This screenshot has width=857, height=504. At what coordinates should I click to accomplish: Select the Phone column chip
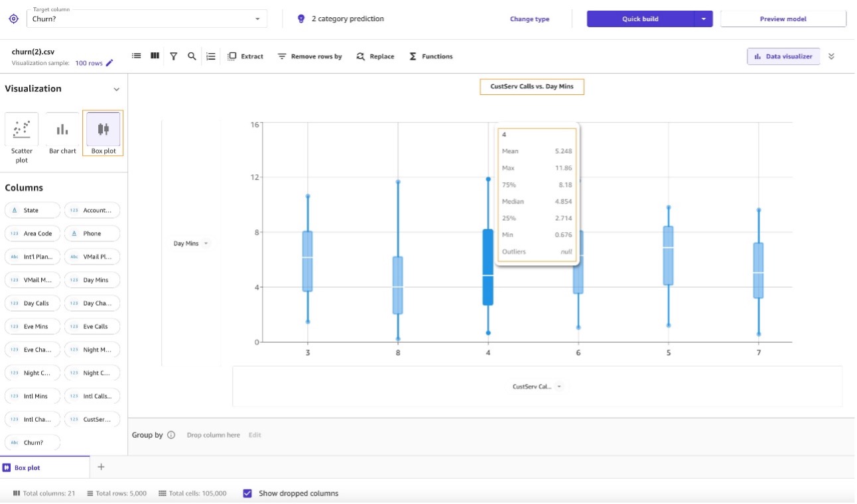[x=92, y=233]
